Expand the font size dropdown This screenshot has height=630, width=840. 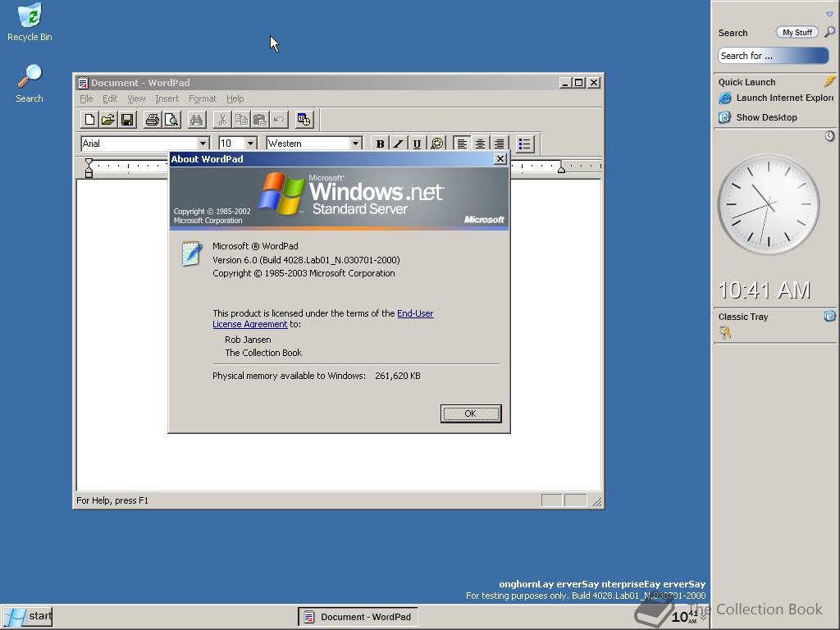point(250,144)
